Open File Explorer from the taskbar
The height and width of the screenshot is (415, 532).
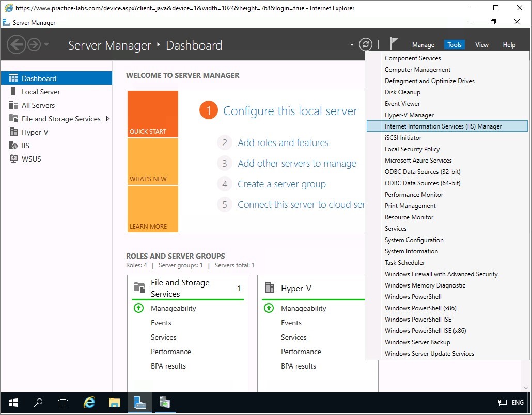(x=114, y=403)
